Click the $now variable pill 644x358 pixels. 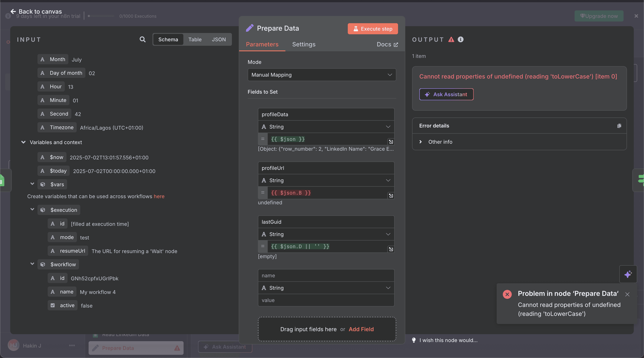click(52, 157)
